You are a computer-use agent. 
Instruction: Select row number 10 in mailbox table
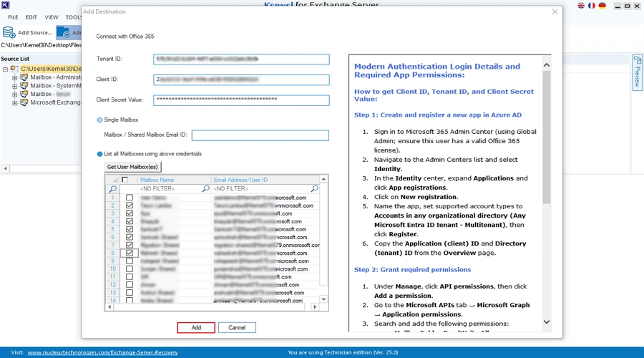(113, 268)
